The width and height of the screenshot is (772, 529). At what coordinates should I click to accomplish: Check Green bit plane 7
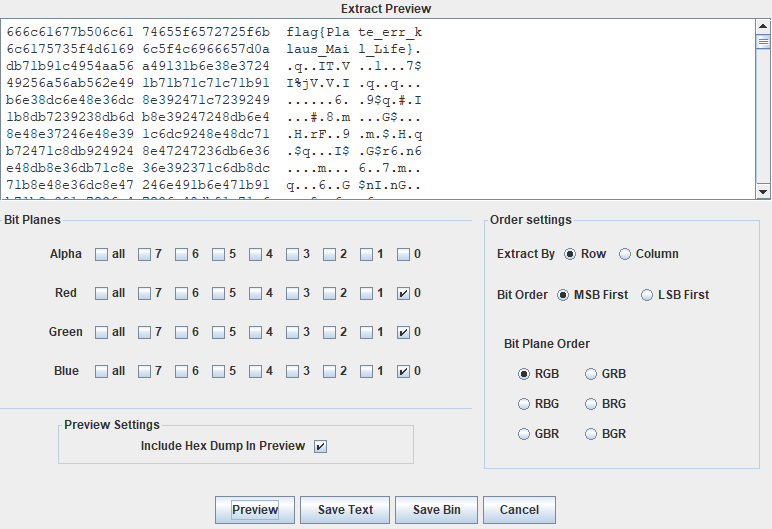pos(144,332)
